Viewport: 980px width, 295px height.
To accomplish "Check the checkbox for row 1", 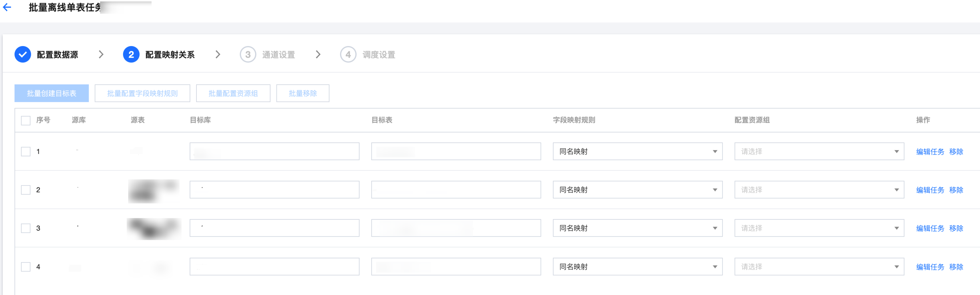I will click(x=25, y=151).
